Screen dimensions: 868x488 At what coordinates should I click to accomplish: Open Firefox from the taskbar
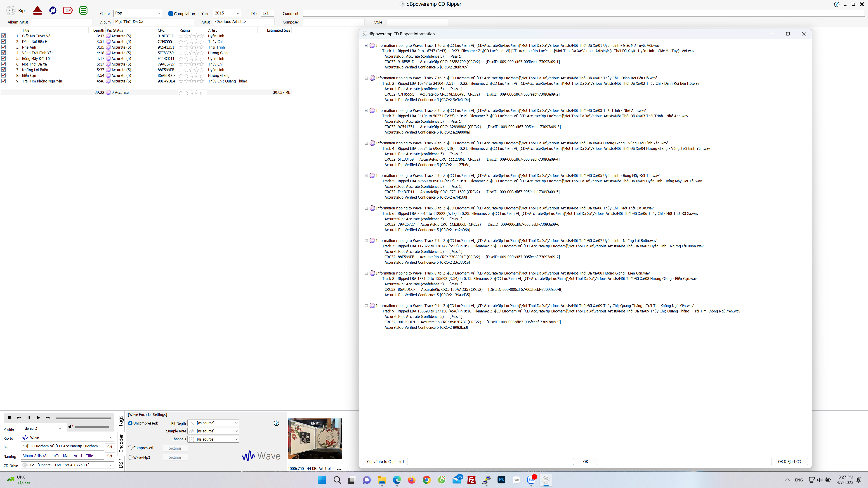tap(411, 480)
